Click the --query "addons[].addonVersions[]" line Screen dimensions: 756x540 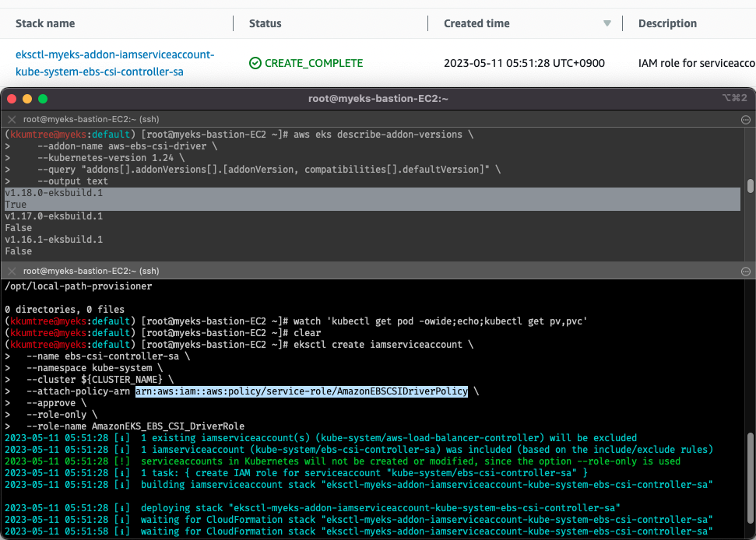tap(269, 170)
